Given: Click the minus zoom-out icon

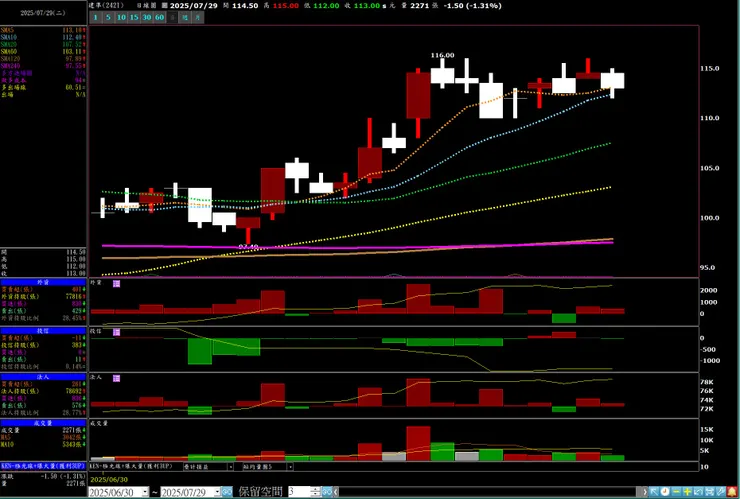Looking at the screenshot, I should 676,491.
